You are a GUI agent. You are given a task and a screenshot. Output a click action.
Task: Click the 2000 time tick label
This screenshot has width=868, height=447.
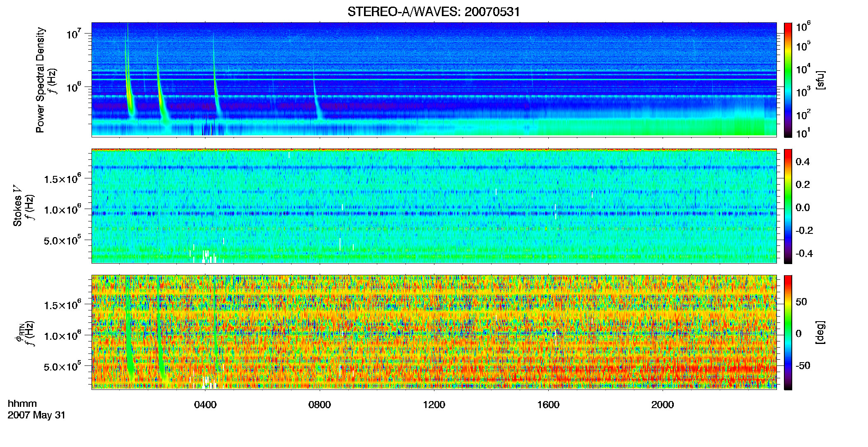pos(663,404)
